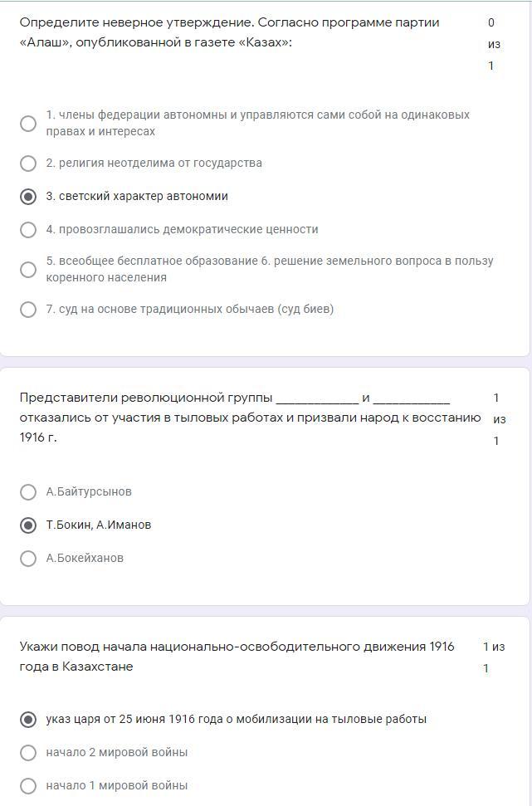Pick '4. провозглашались демократические ценности' radio button
The image size is (532, 806).
click(x=28, y=230)
